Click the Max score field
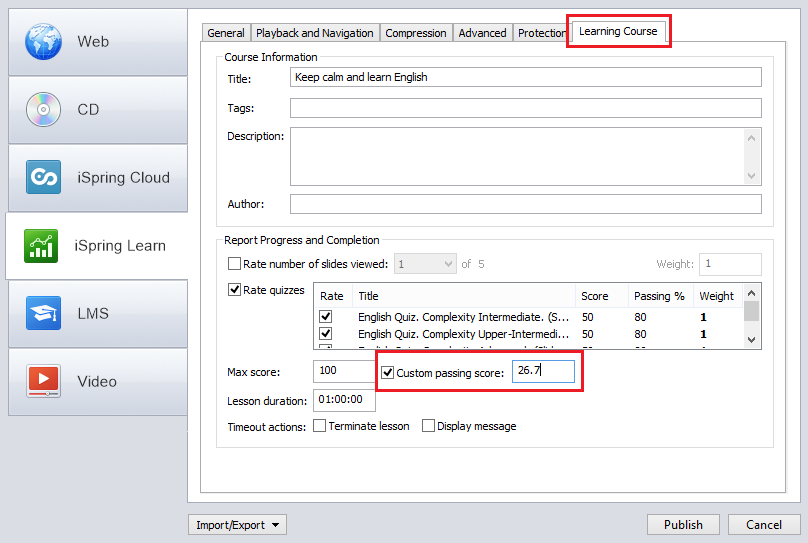This screenshot has height=543, width=808. [x=344, y=371]
